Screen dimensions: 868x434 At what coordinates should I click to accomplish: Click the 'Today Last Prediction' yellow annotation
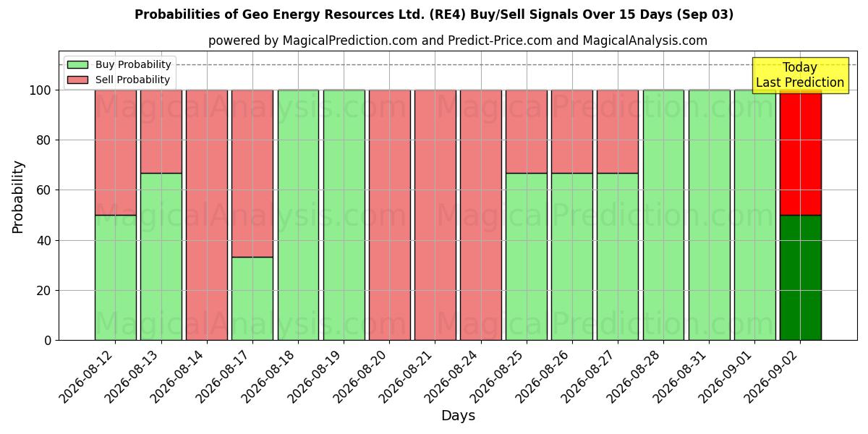click(x=800, y=75)
